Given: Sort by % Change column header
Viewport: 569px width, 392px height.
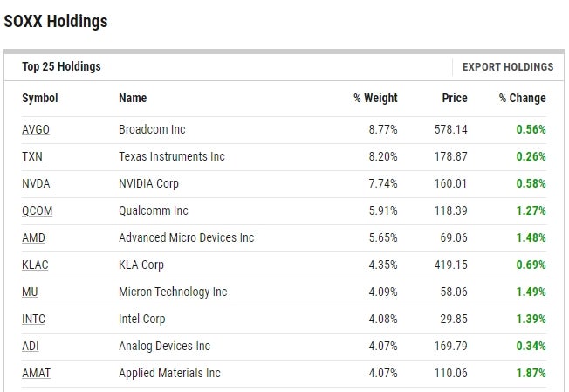Looking at the screenshot, I should pyautogui.click(x=522, y=98).
